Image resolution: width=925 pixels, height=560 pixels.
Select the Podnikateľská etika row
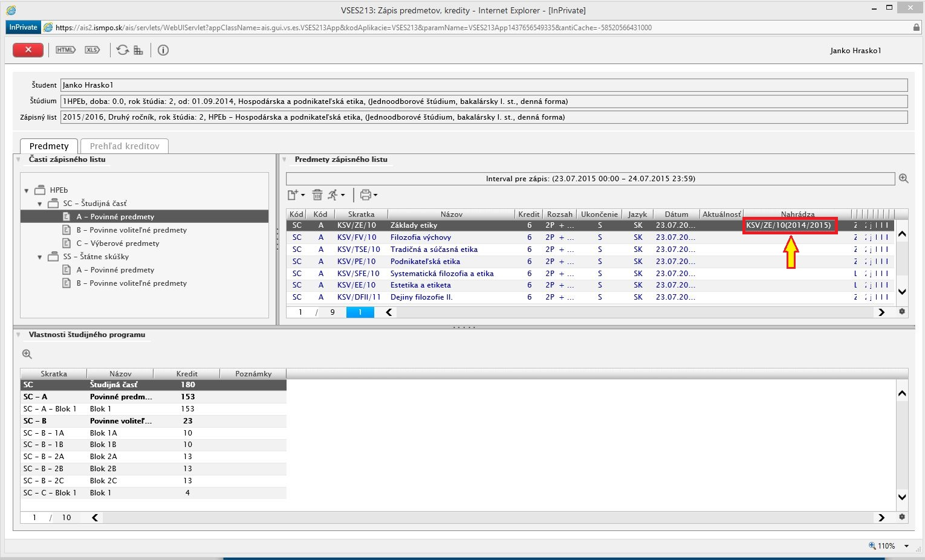590,262
